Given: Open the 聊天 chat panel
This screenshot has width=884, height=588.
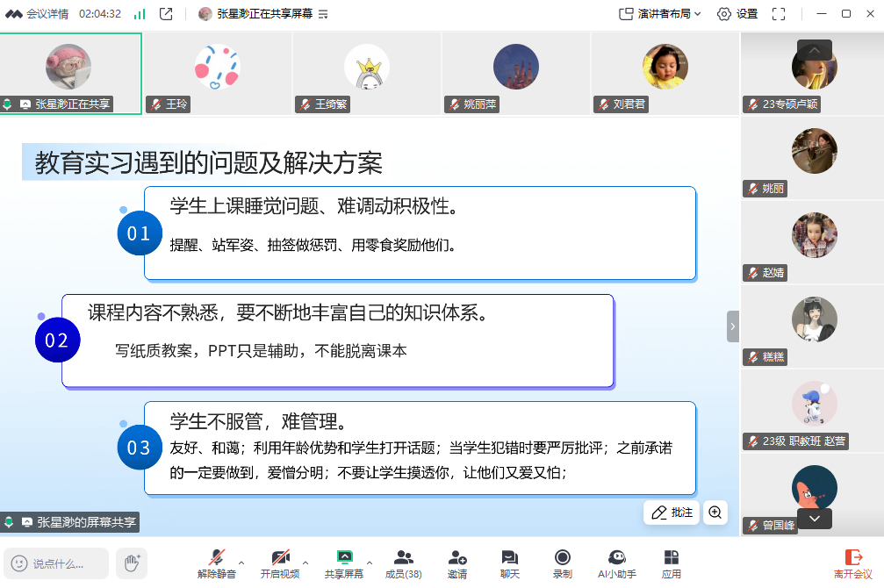Looking at the screenshot, I should (509, 558).
